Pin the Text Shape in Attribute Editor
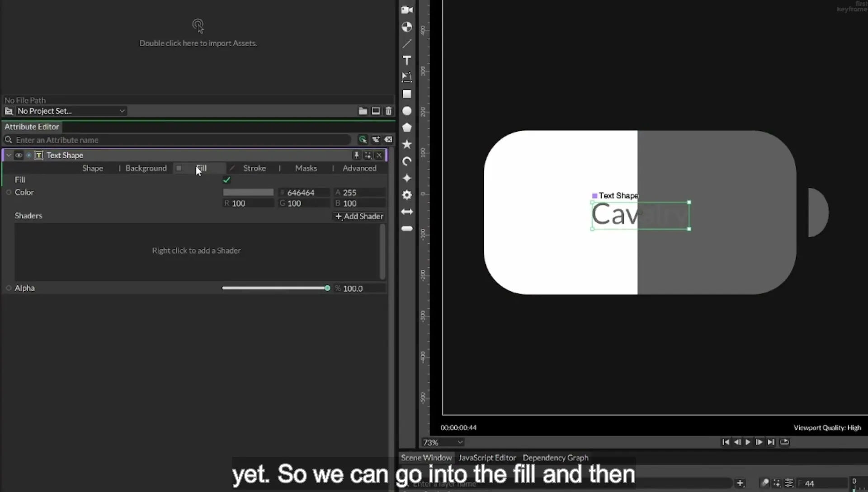 click(356, 156)
